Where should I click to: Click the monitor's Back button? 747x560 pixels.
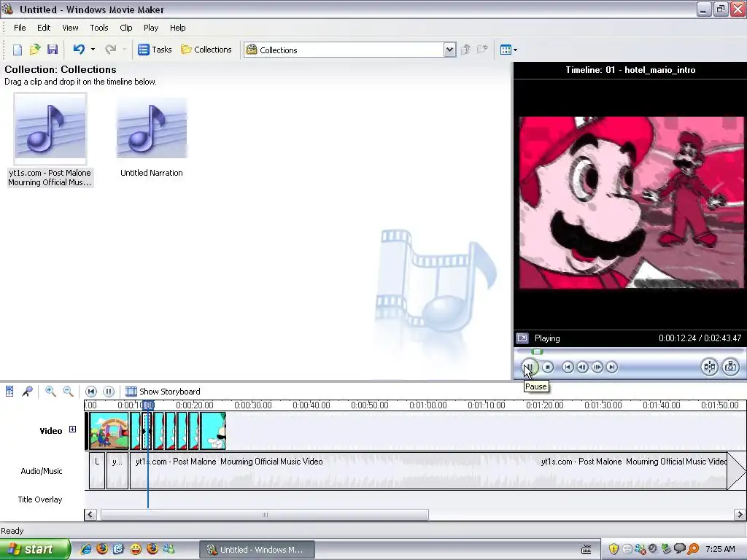tap(568, 367)
